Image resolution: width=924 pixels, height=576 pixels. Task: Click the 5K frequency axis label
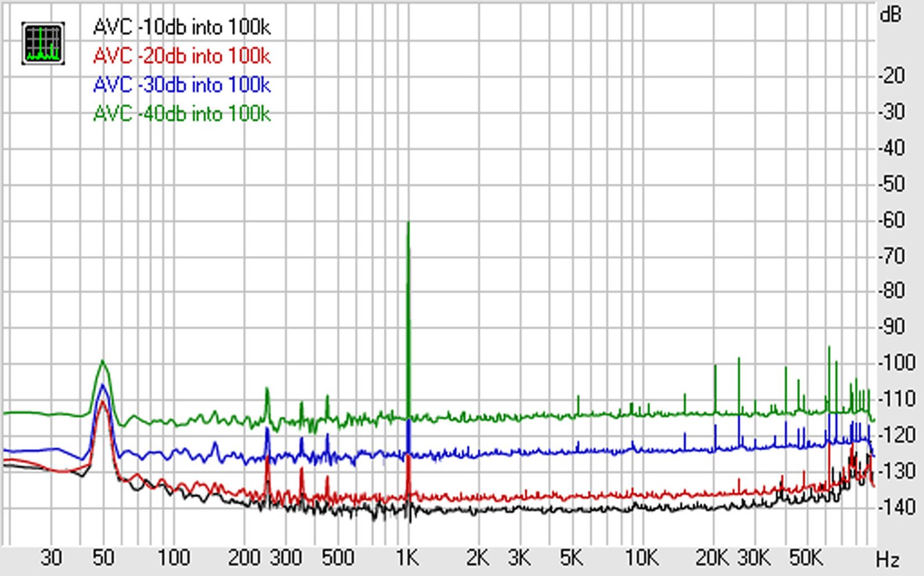[571, 558]
